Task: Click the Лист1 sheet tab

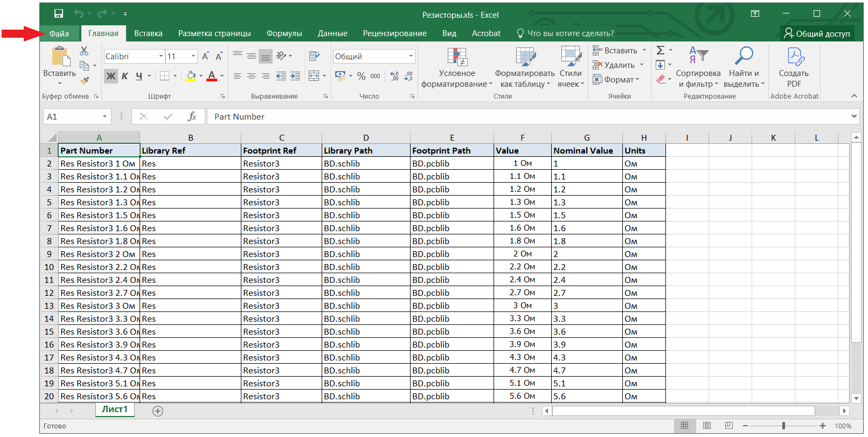Action: [115, 410]
